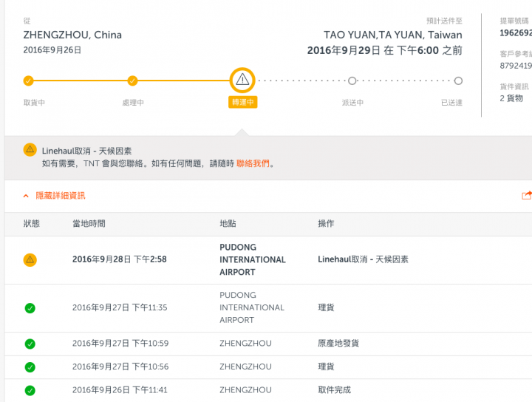This screenshot has width=532, height=402.
Task: Click the green check for 下午10:56 row
Action: [x=30, y=367]
